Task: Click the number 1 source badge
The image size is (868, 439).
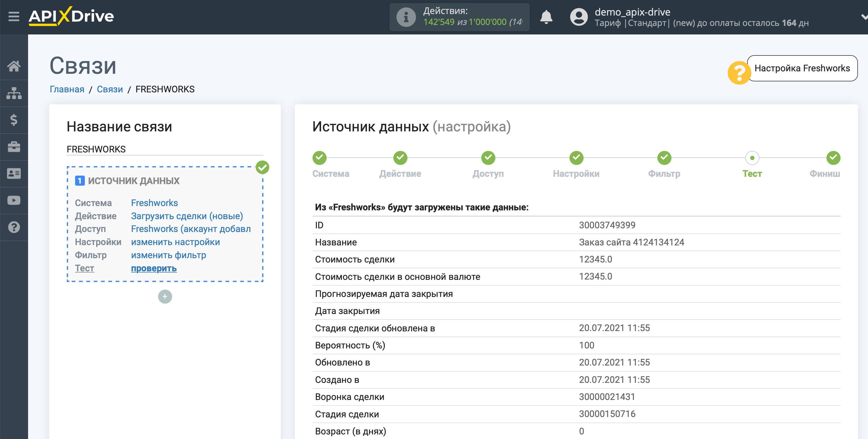Action: 80,181
